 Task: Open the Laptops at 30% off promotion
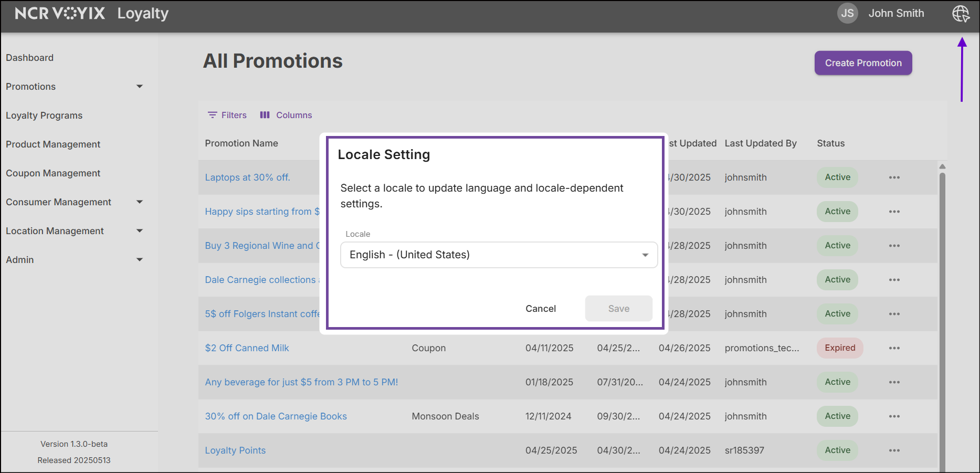247,177
